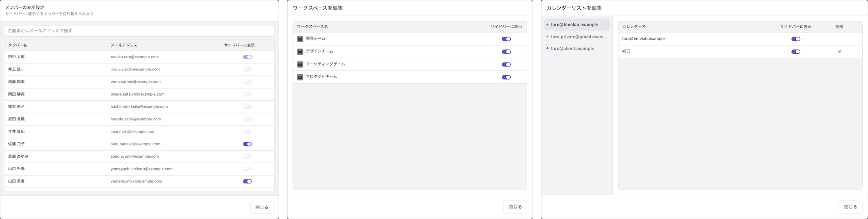Click the カレンダー名 column header
The image size is (868, 219).
(x=634, y=27)
